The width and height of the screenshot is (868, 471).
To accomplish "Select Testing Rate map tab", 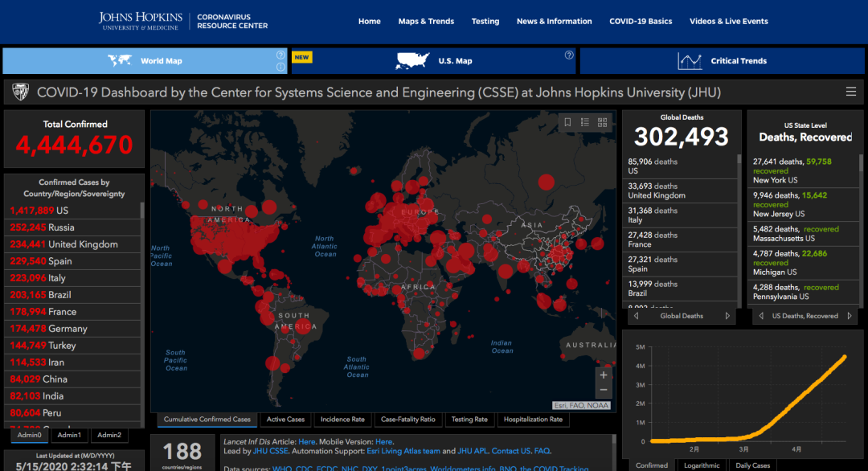I will 469,420.
